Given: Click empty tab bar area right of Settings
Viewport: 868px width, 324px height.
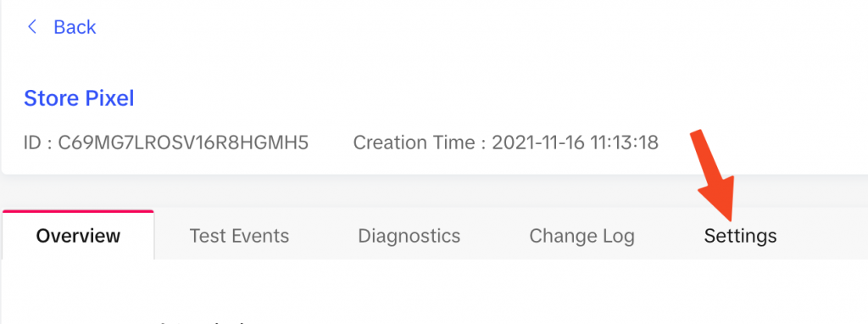Looking at the screenshot, I should click(x=825, y=236).
